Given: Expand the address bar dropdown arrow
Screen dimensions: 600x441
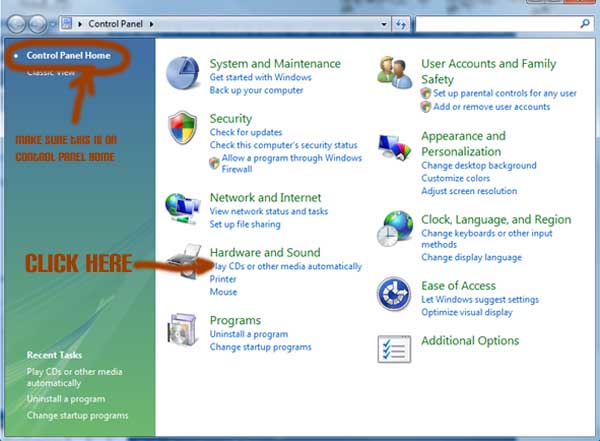Looking at the screenshot, I should pos(384,22).
